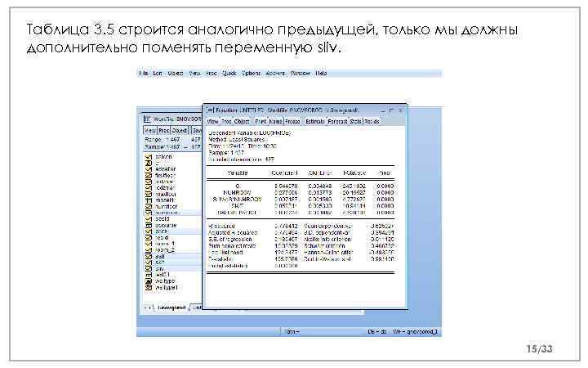Select the numroom series in the workfile
Image resolution: width=588 pixels, height=368 pixels.
167,213
